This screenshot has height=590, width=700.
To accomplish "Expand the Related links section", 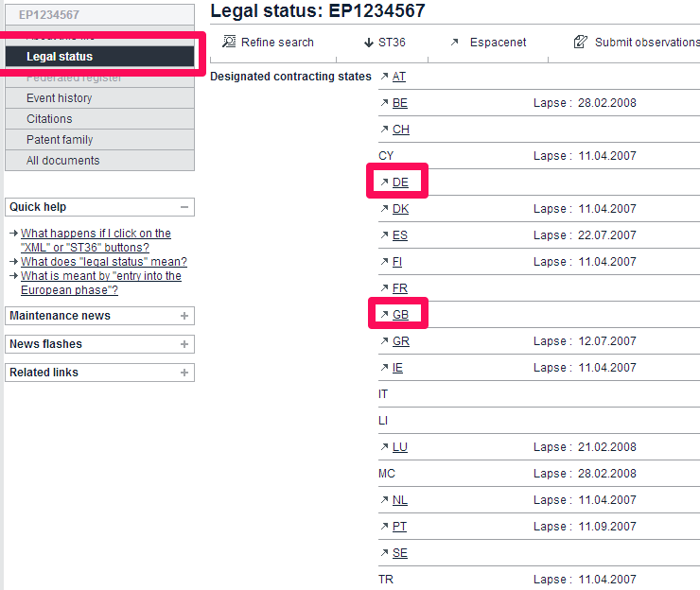I will point(184,373).
